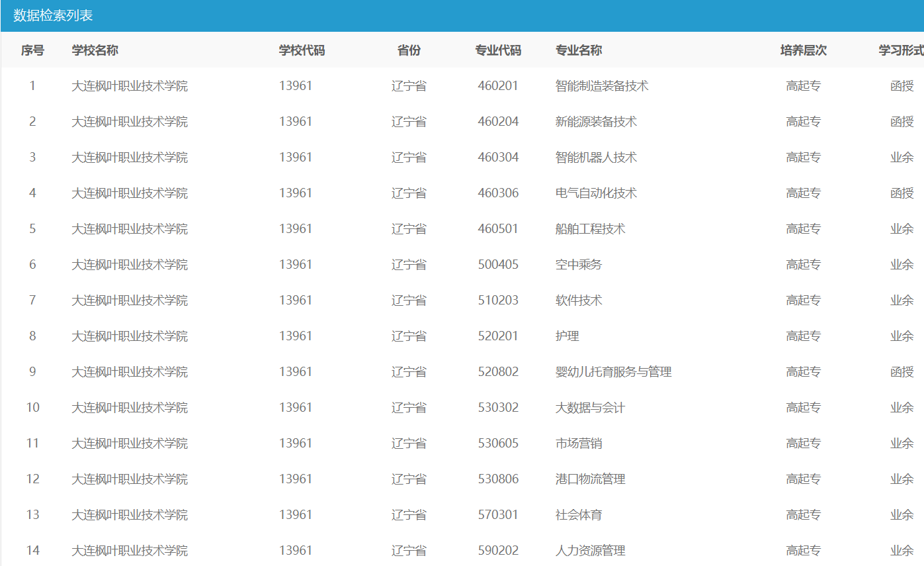The height and width of the screenshot is (566, 924).
Task: Click the 学校名称 column header
Action: pyautogui.click(x=95, y=50)
